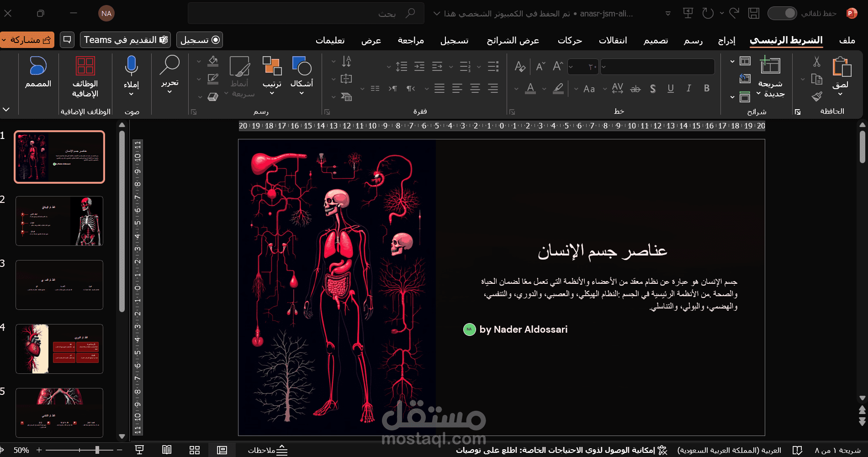Click the slide sorter view icon at bottom
This screenshot has width=868, height=457.
[194, 450]
